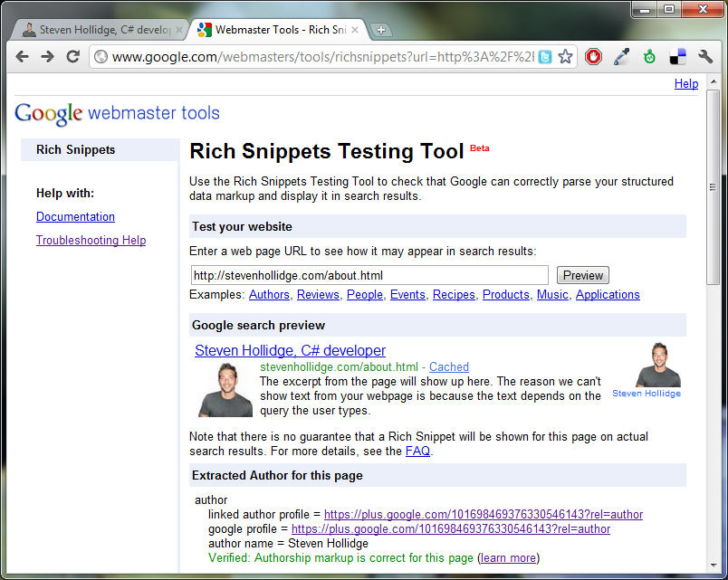The image size is (728, 580).
Task: Open the Products example link
Action: [x=505, y=295]
